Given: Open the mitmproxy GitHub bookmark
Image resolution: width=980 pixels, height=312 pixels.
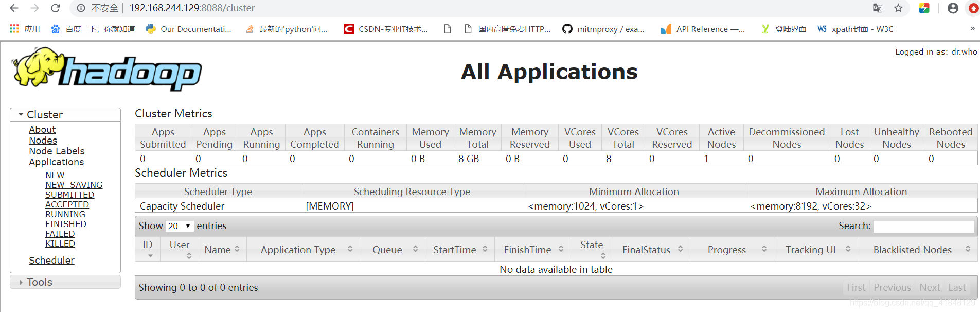Looking at the screenshot, I should [603, 29].
